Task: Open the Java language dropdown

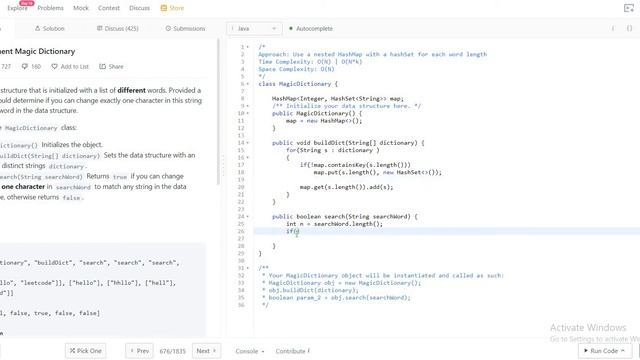Action: 253,29
